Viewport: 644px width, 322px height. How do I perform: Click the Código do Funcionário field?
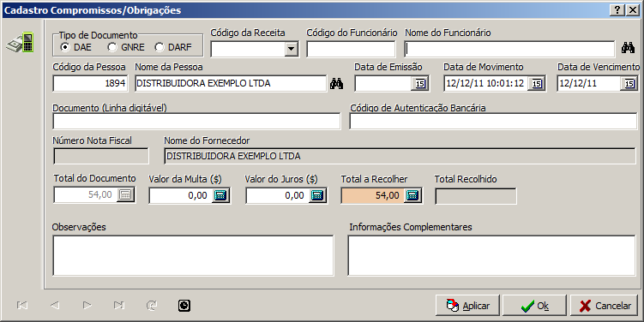tap(351, 49)
